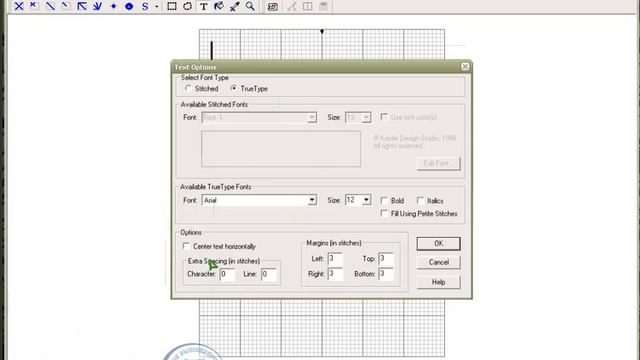
Task: Toggle Use font color(s) checkbox
Action: click(384, 117)
